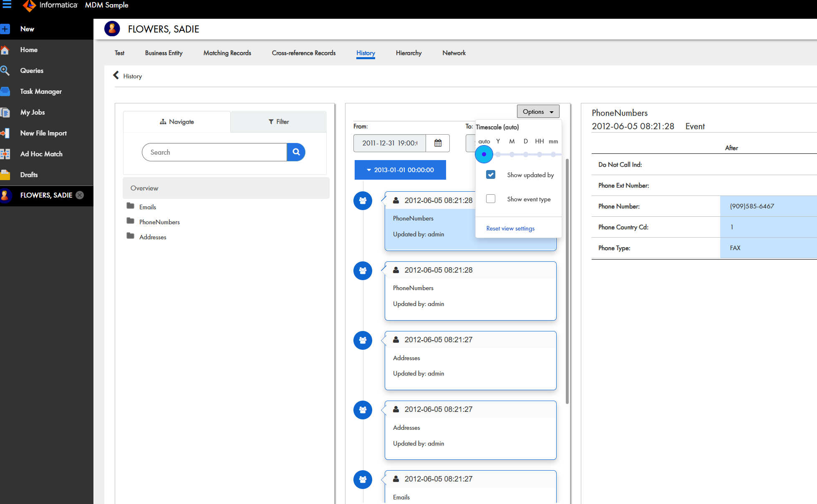Uncheck Show updated by checkbox
The height and width of the screenshot is (504, 817).
coord(491,175)
